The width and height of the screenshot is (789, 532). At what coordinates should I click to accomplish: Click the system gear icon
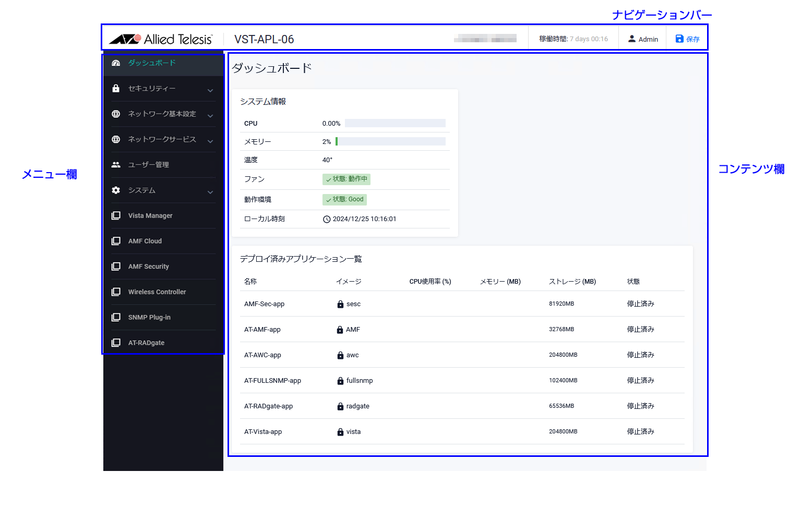point(116,190)
